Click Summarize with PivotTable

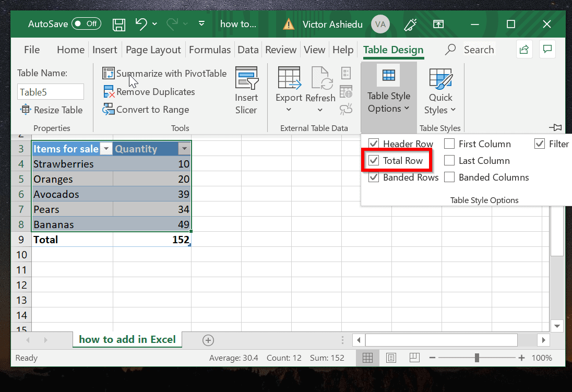(164, 74)
